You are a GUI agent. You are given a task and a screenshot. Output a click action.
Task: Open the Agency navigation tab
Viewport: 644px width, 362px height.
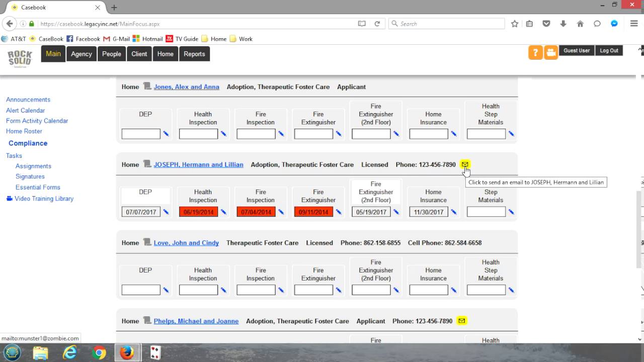click(x=82, y=54)
